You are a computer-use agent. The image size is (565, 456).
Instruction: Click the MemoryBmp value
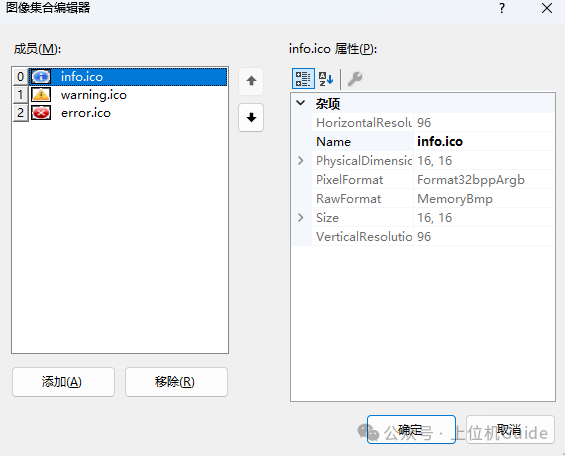(x=455, y=199)
